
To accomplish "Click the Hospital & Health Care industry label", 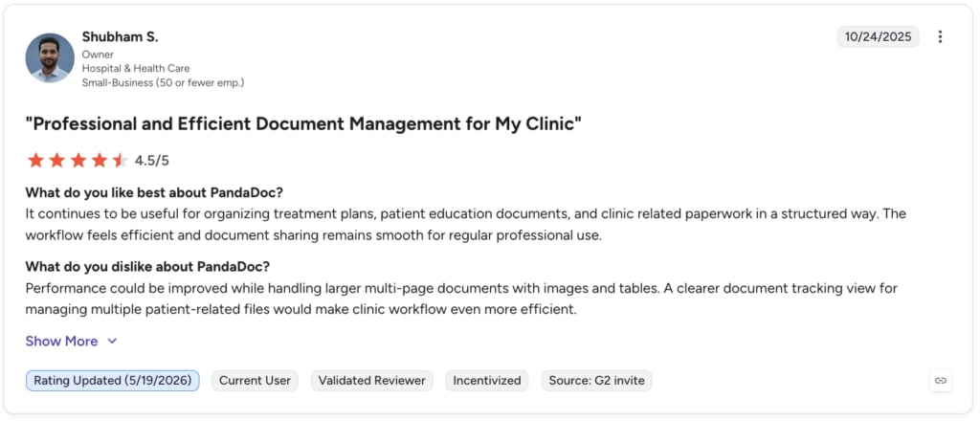I will [x=136, y=68].
